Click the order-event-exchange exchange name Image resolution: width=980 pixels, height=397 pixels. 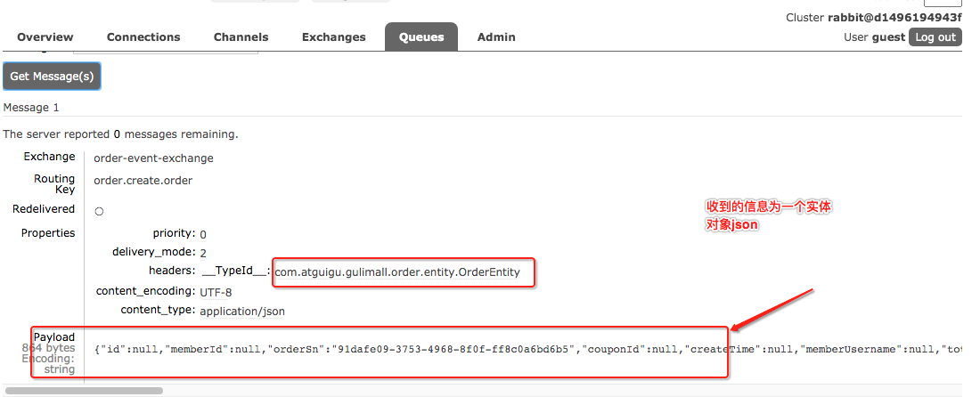(153, 158)
